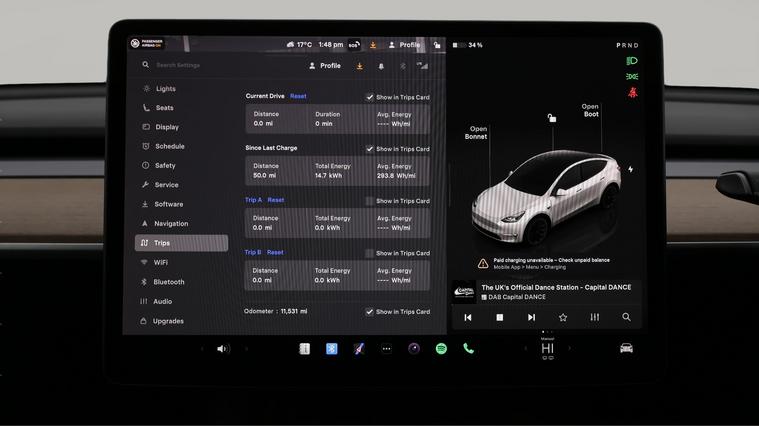Viewport: 759px width, 426px height.
Task: Select Software in the settings sidebar
Action: coord(168,204)
